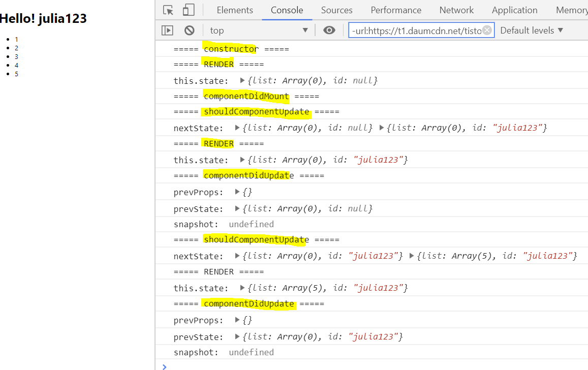Expand nextState object {list: Array(0), id: null}

coord(237,128)
